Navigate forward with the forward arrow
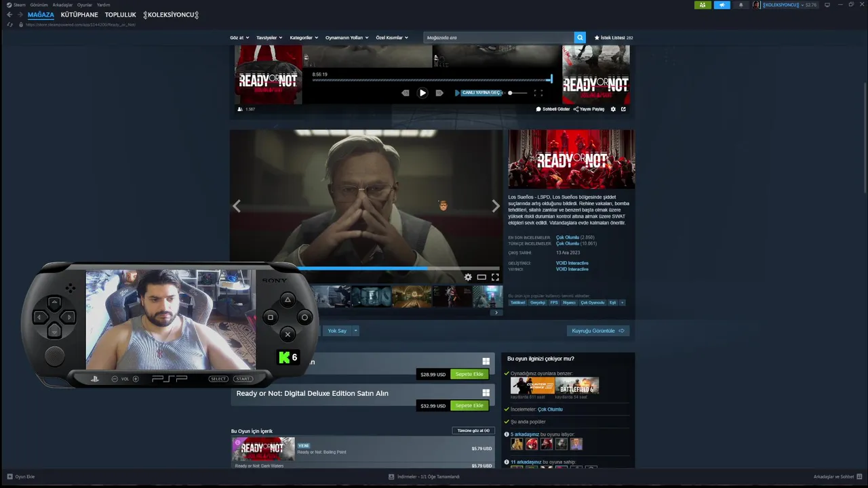 click(x=20, y=15)
